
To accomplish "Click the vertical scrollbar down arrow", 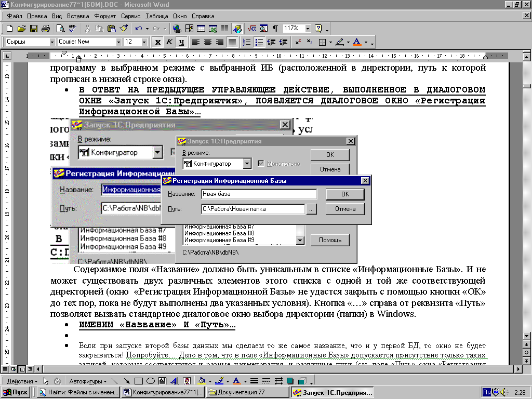I will point(527,336).
